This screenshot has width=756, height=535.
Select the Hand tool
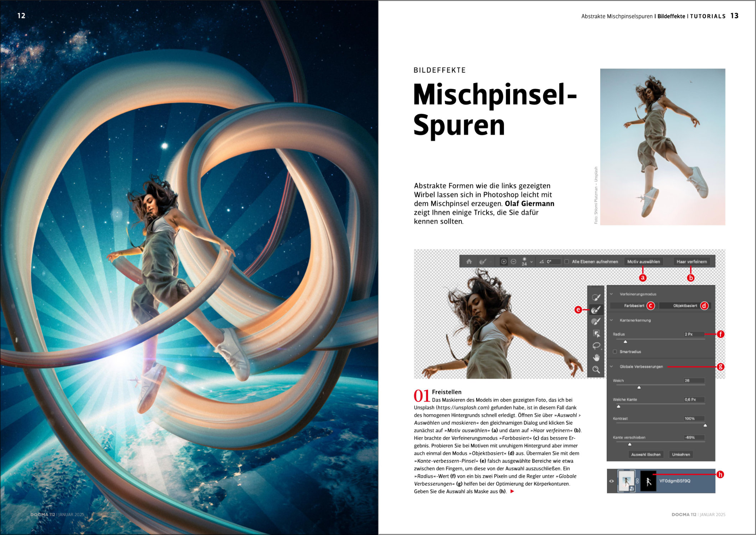click(596, 357)
